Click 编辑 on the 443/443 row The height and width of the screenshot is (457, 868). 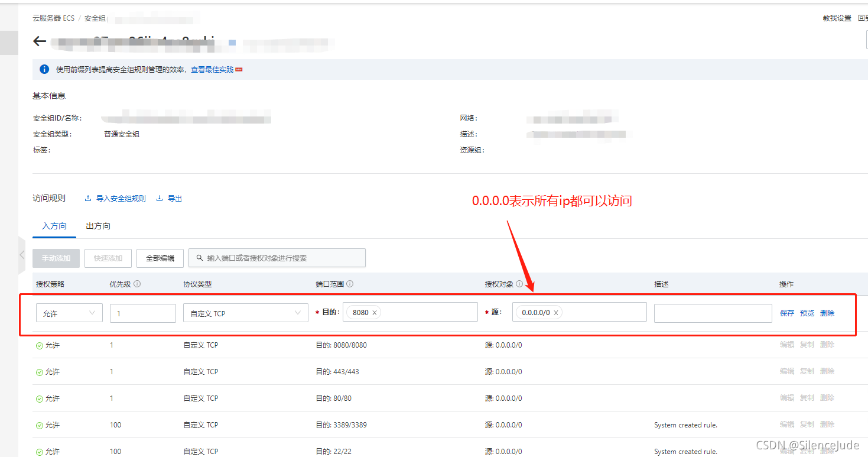787,371
